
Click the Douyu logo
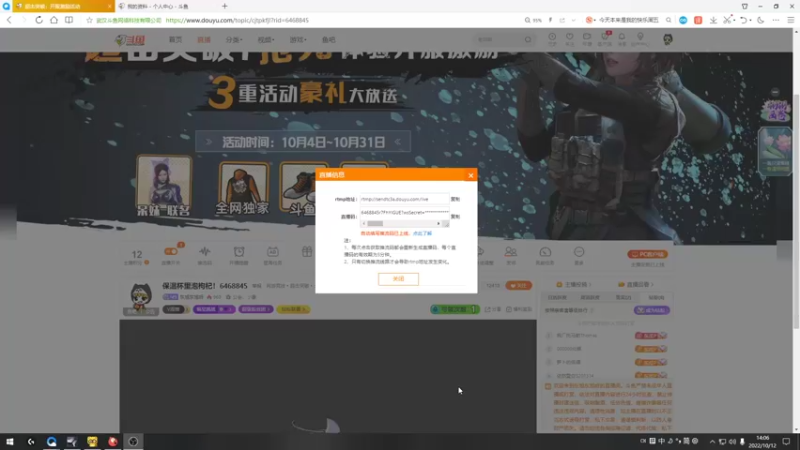pos(131,40)
